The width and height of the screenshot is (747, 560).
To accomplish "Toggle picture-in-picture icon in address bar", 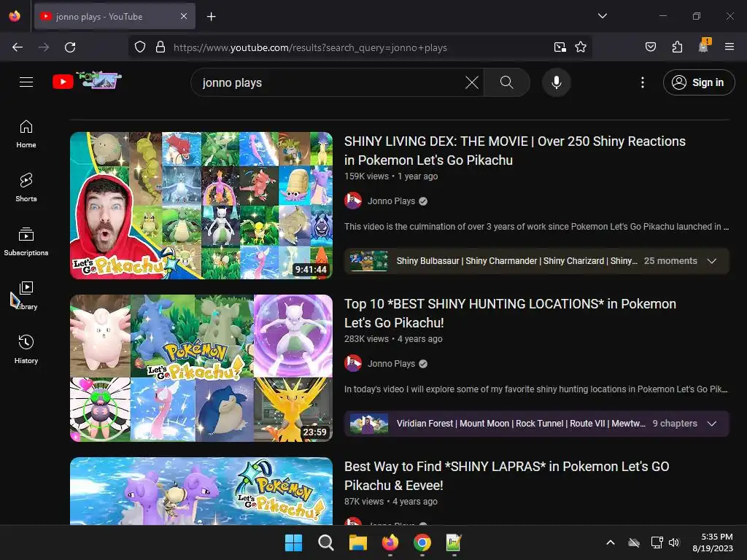I will 560,47.
